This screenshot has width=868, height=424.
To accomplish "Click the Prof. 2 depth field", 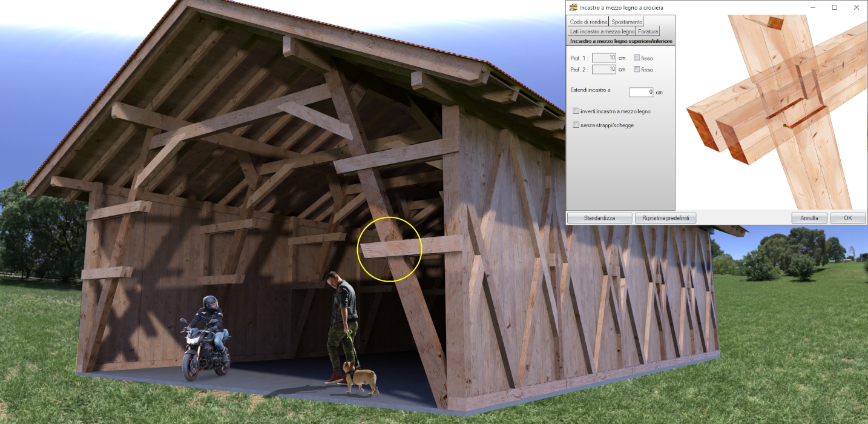I will point(604,70).
